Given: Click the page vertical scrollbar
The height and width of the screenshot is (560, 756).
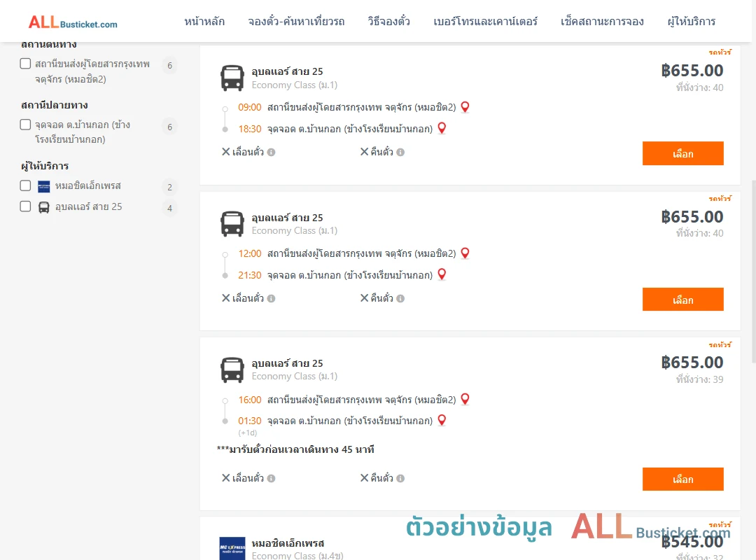Looking at the screenshot, I should click(754, 272).
